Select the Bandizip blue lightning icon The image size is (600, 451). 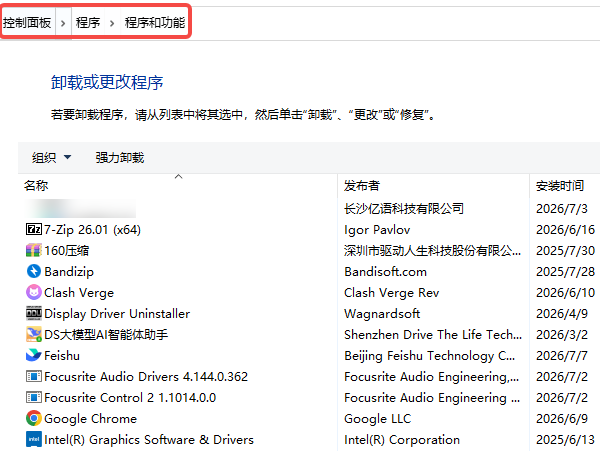pos(34,272)
